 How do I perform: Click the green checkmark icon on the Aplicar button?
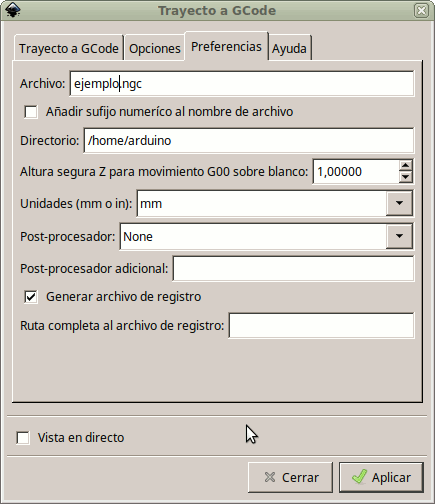coord(359,477)
